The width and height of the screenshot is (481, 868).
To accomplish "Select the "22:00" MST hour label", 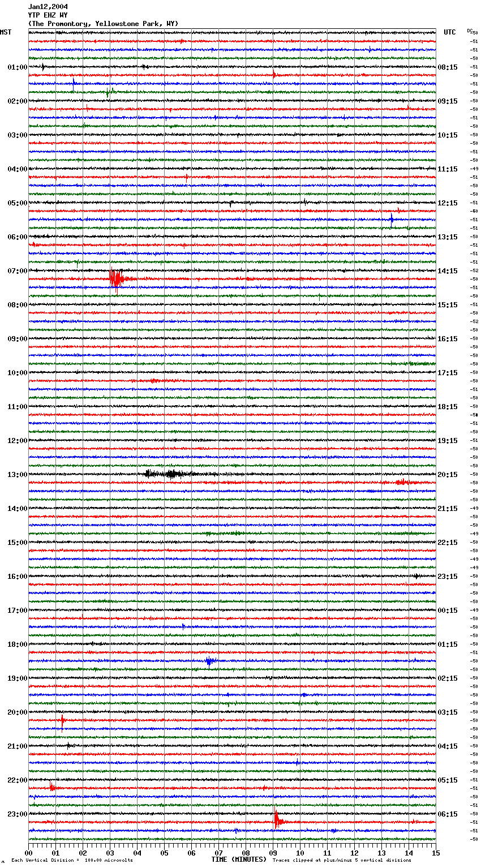I will 17,780.
